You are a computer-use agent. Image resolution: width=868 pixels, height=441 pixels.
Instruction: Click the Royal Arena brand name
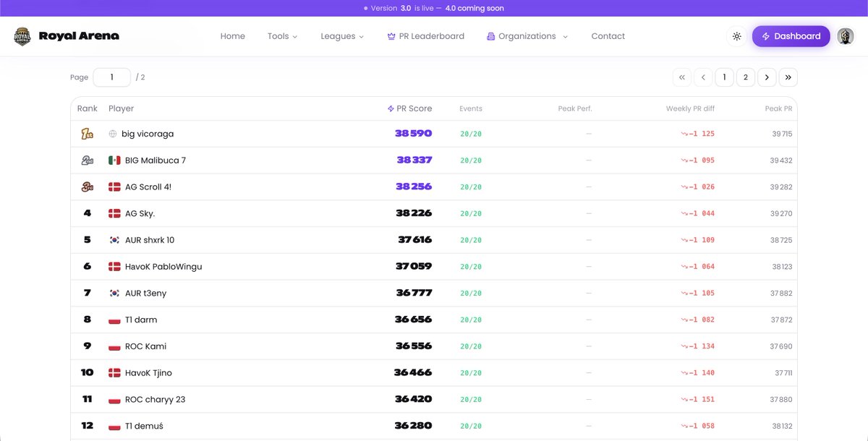tap(79, 36)
